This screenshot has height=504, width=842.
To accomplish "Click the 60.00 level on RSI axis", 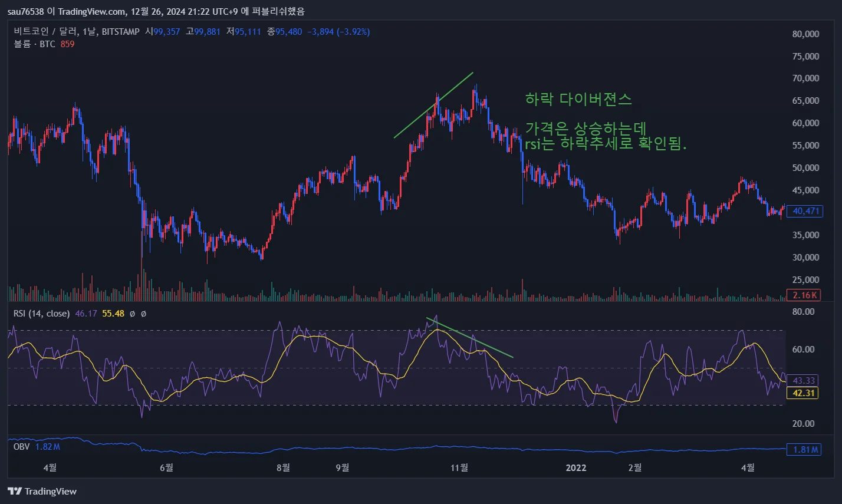I will [x=804, y=349].
